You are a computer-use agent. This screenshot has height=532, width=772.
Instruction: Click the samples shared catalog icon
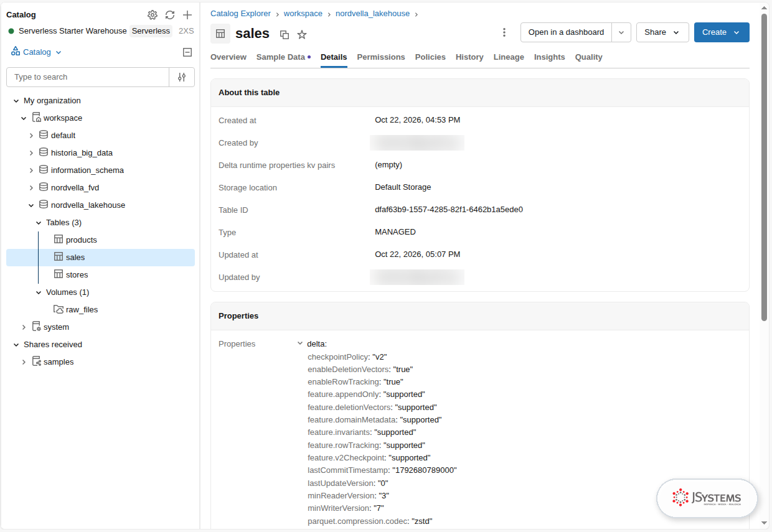(37, 362)
